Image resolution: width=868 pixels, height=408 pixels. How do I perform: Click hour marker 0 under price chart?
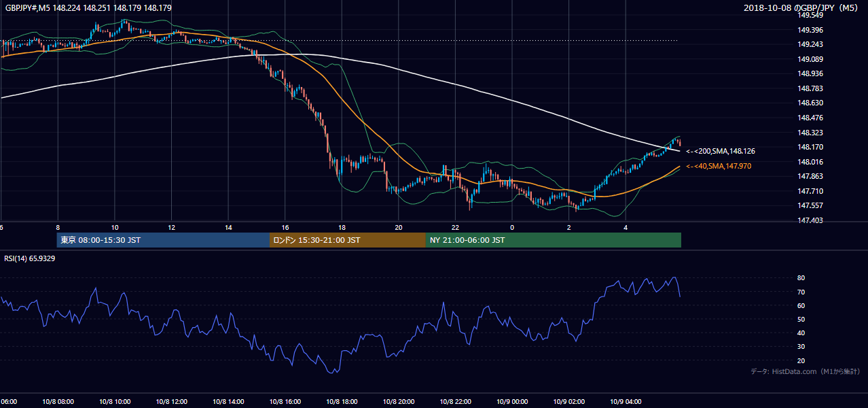click(512, 228)
